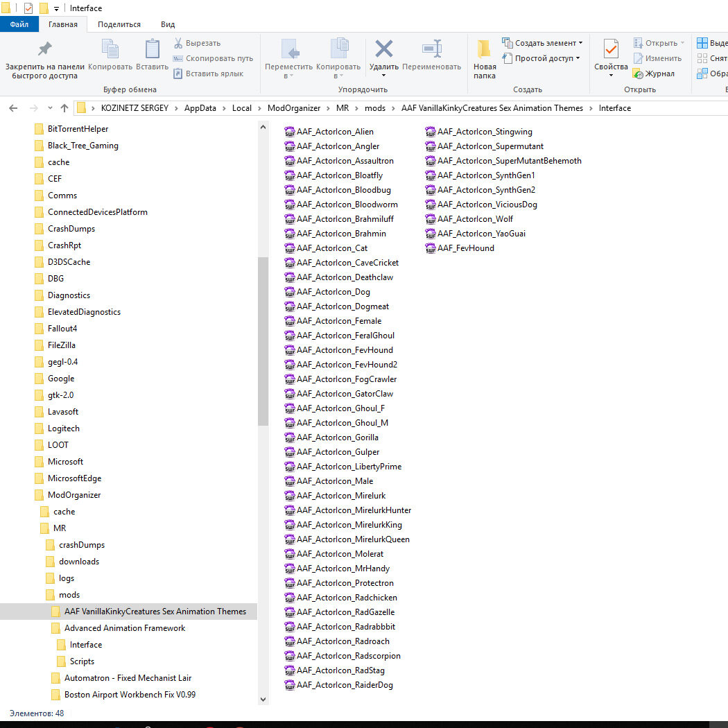This screenshot has width=728, height=728.
Task: Switch to the Поделиться ribbon tab
Action: click(x=119, y=24)
